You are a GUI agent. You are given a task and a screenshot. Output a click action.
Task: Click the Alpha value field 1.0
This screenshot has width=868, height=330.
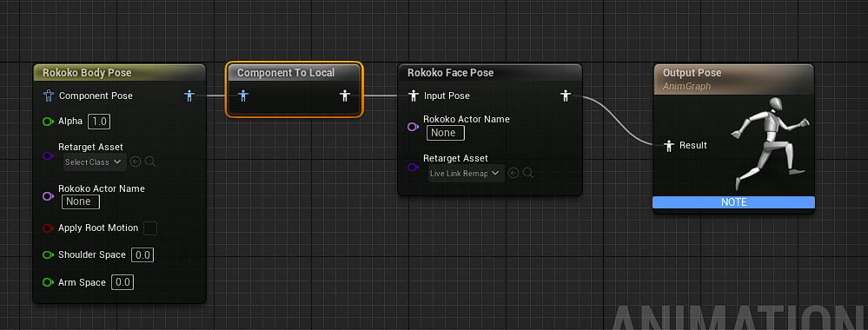pos(100,122)
